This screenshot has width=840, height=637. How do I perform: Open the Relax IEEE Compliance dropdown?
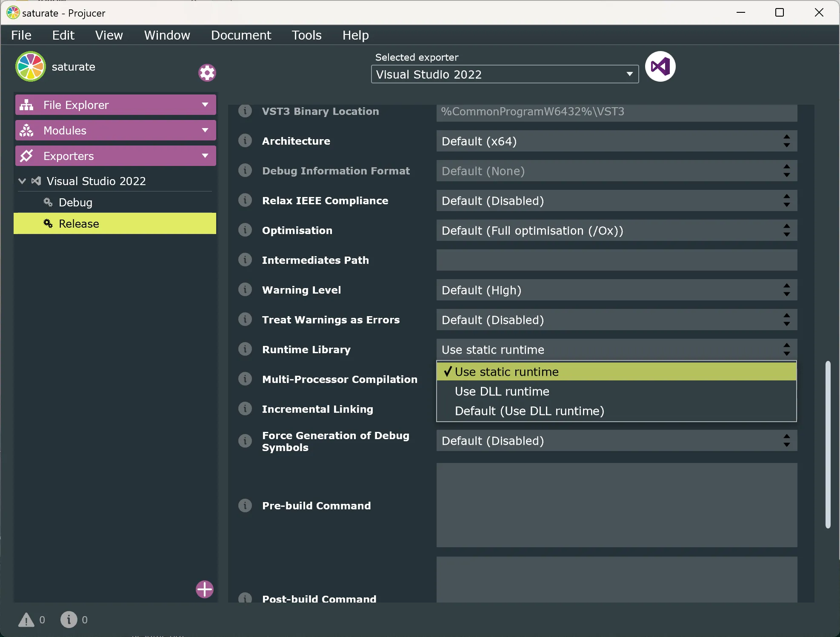click(617, 200)
